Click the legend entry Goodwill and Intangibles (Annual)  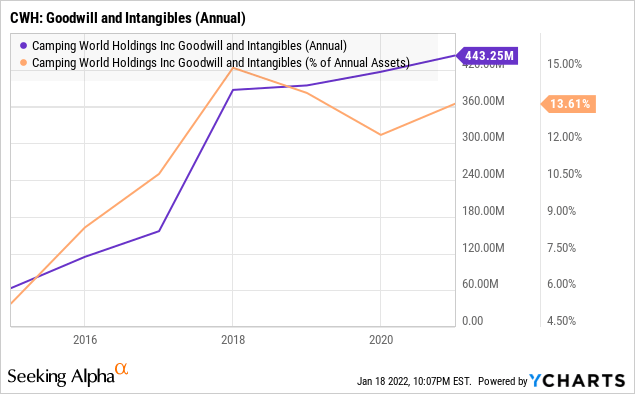[x=189, y=46]
